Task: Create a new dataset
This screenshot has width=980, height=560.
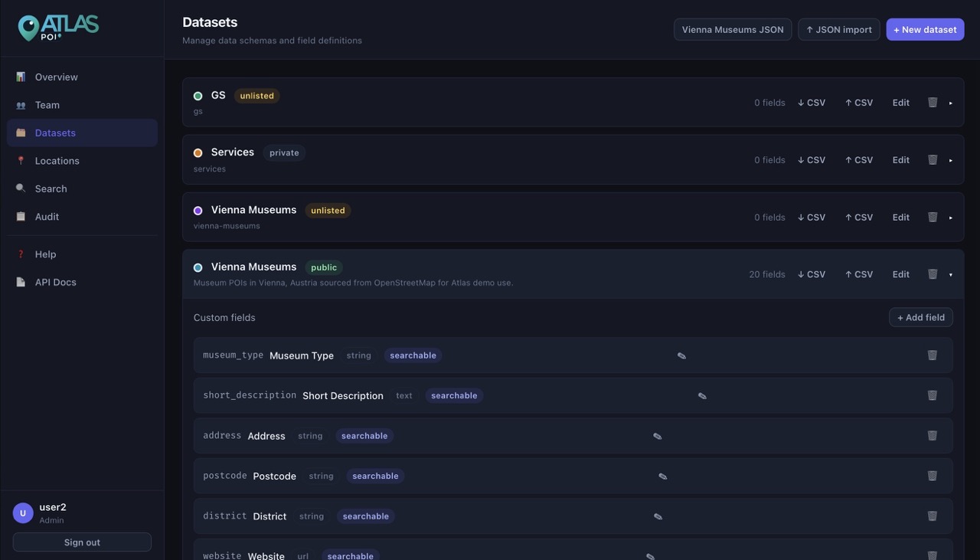Action: (x=925, y=30)
